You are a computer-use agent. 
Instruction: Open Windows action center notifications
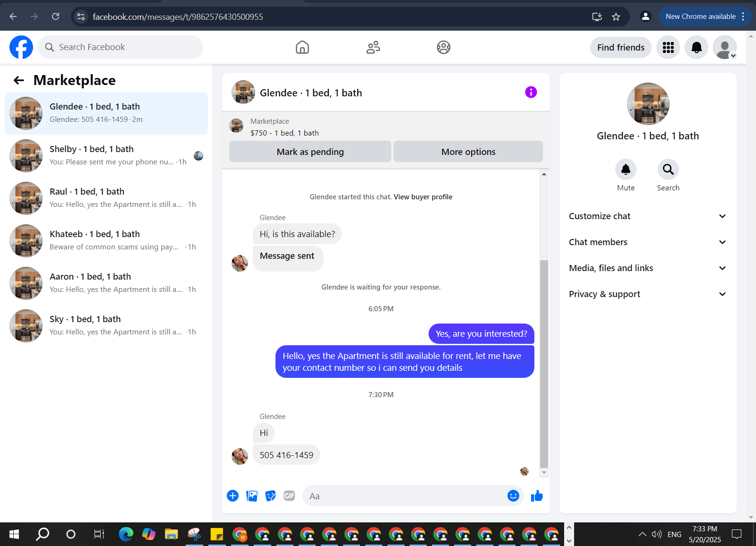737,534
